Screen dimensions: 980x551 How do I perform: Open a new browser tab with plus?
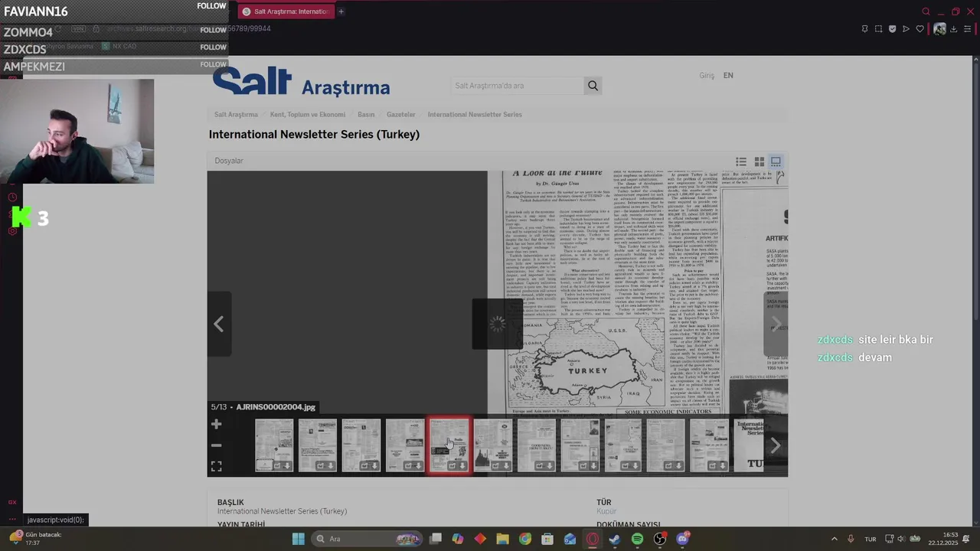pyautogui.click(x=341, y=11)
